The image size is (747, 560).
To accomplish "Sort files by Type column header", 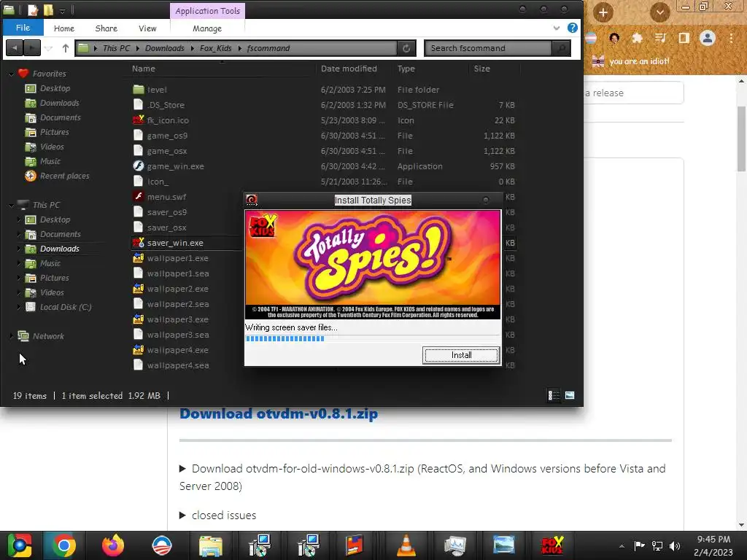I will [x=406, y=69].
